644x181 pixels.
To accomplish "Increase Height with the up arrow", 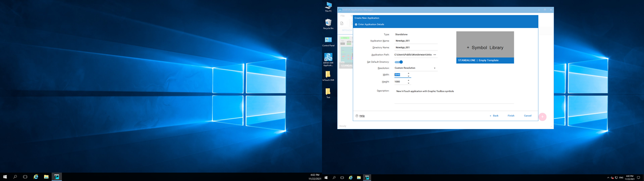I will tap(409, 80).
